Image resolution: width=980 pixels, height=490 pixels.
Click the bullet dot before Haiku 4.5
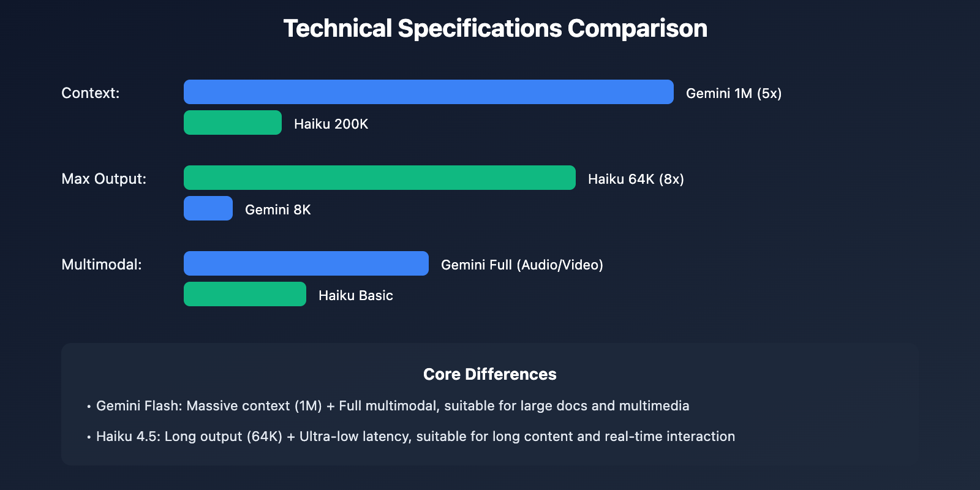pos(89,437)
